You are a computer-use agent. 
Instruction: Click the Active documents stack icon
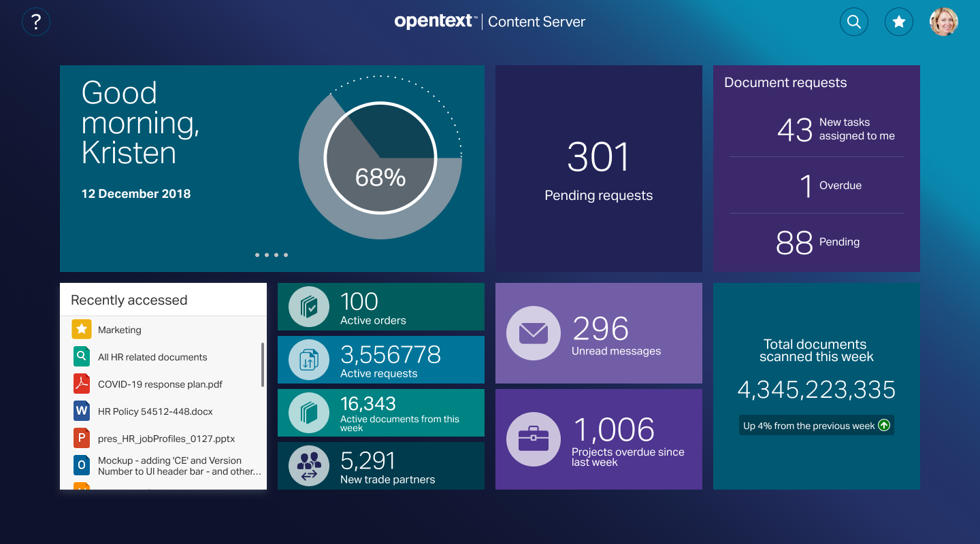pyautogui.click(x=308, y=412)
